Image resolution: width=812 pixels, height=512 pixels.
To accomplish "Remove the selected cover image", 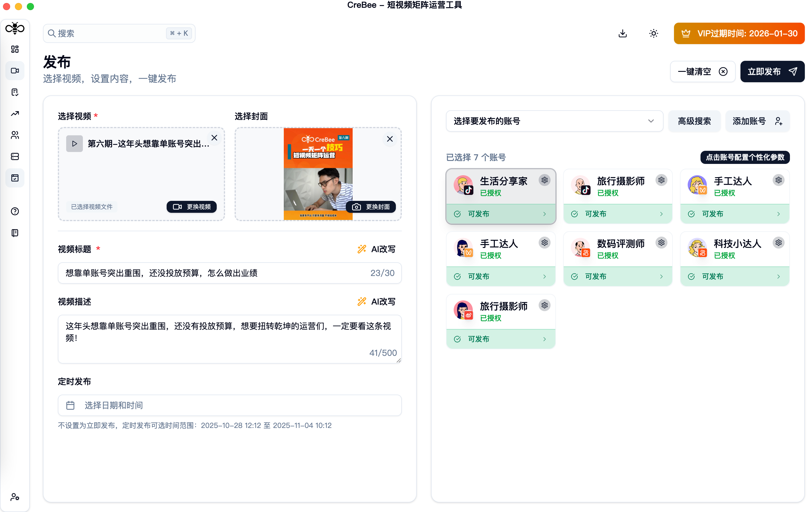I will (390, 139).
